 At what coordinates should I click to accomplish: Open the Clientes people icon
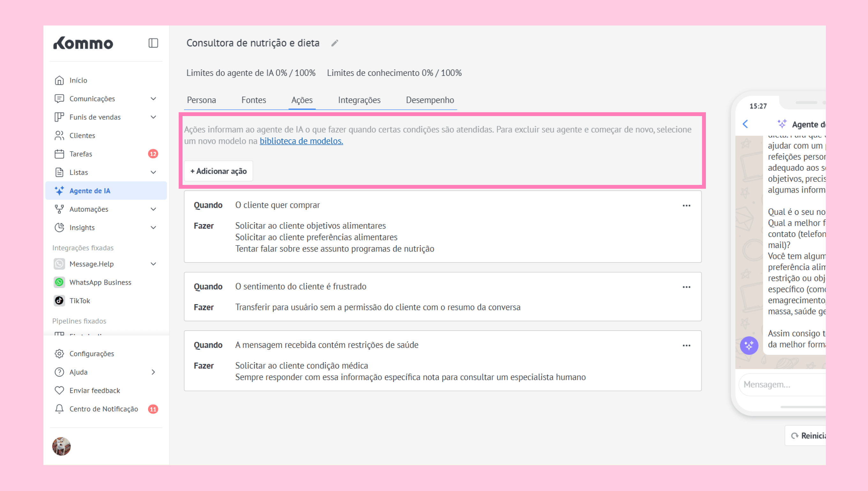(x=59, y=136)
